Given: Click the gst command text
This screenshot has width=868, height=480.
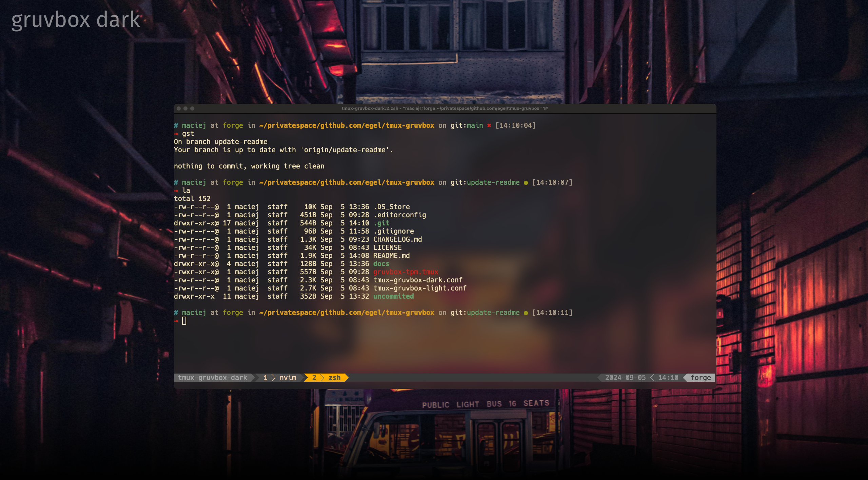Looking at the screenshot, I should click(x=188, y=134).
